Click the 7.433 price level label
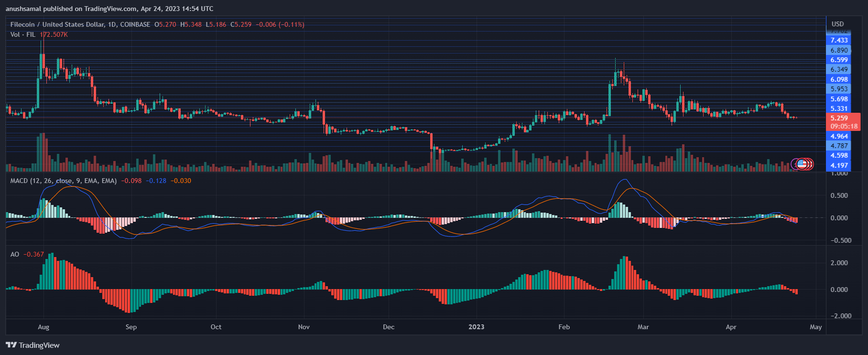Screen dimensions: 868x355 tap(839, 40)
